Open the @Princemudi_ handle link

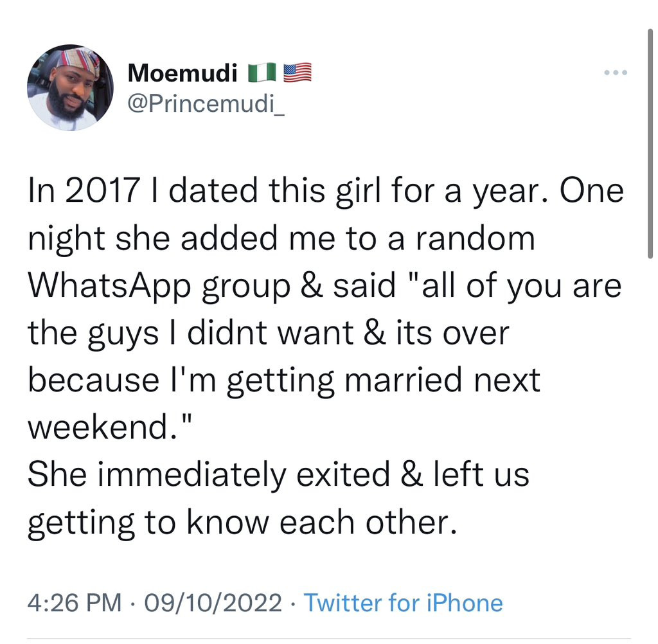[206, 103]
